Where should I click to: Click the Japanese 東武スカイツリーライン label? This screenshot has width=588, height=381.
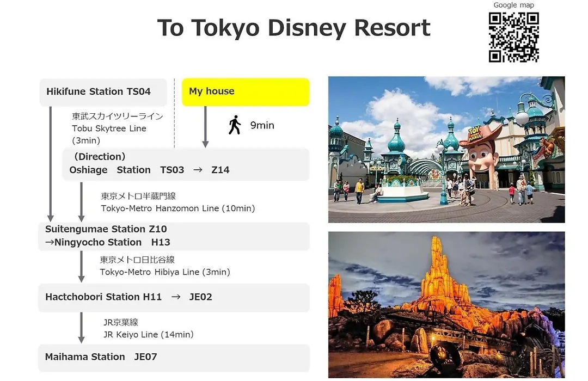click(x=118, y=116)
